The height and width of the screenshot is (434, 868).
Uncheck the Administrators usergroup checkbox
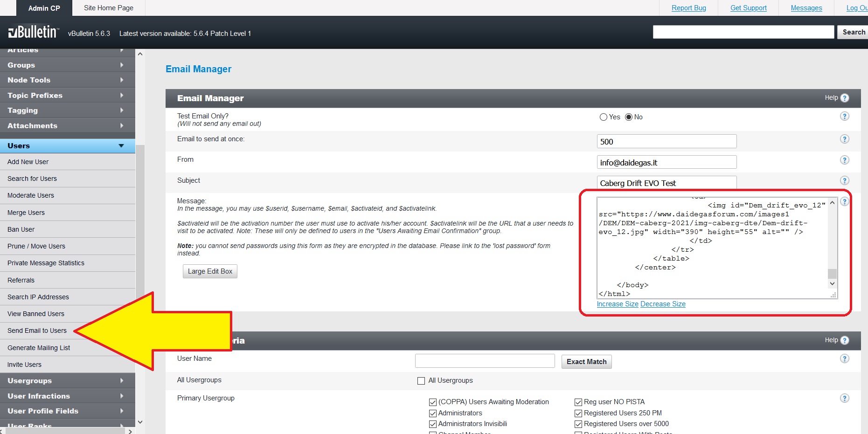click(433, 413)
